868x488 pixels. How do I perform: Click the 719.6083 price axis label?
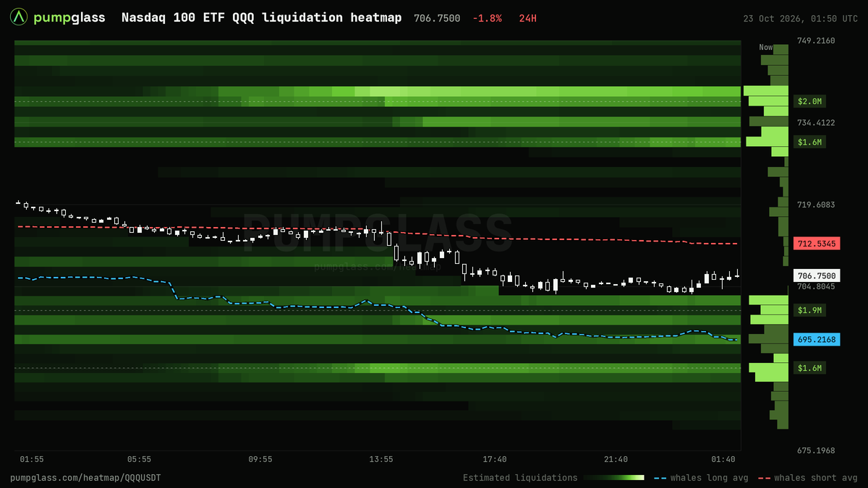pyautogui.click(x=816, y=205)
